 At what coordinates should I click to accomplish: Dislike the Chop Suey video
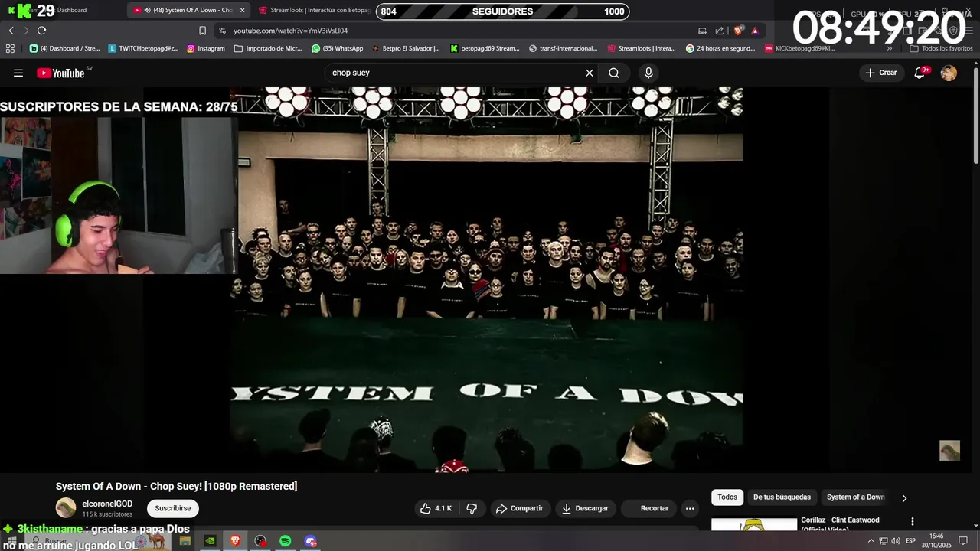[x=472, y=508]
